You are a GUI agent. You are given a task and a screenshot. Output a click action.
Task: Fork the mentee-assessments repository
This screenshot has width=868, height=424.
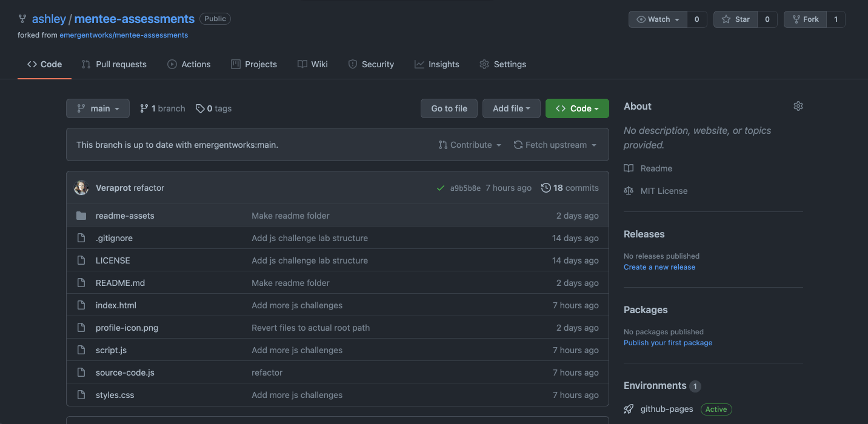[804, 19]
